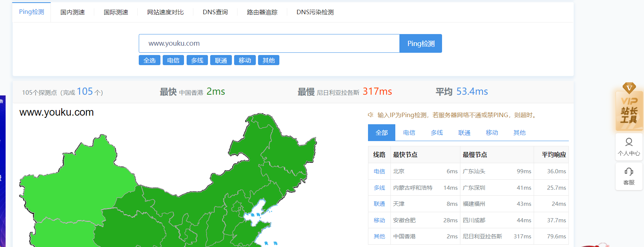This screenshot has height=247, width=644.
Task: Open DNS污染检测 tab
Action: pyautogui.click(x=315, y=12)
